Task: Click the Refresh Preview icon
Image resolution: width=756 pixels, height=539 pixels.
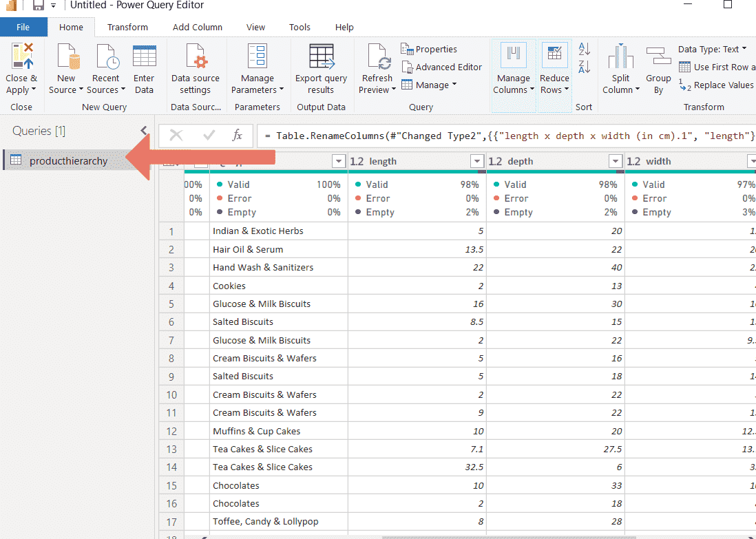Action: pyautogui.click(x=379, y=56)
